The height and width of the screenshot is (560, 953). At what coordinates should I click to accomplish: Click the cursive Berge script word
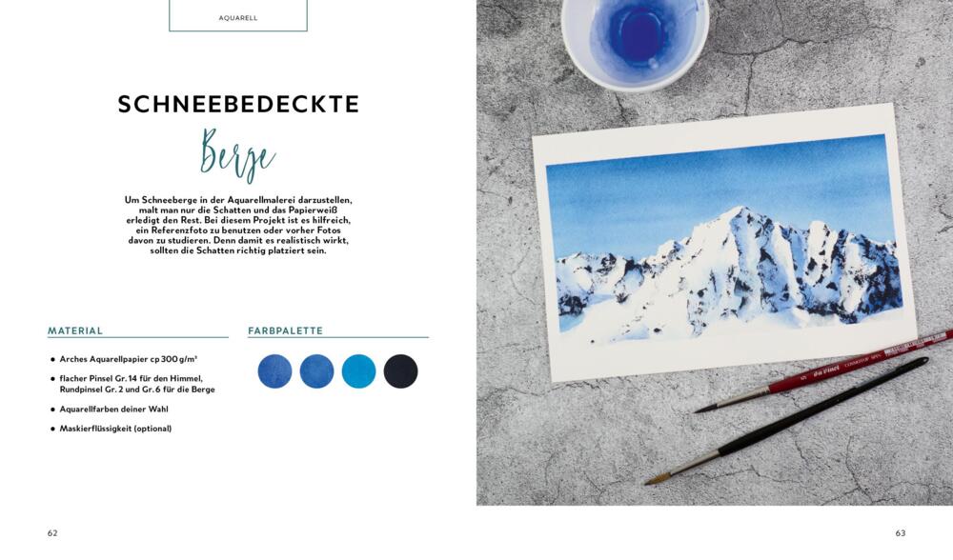coord(237,155)
